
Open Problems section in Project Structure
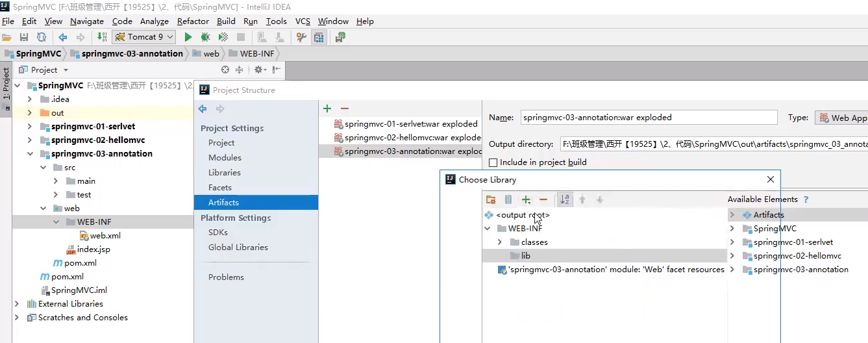point(226,277)
